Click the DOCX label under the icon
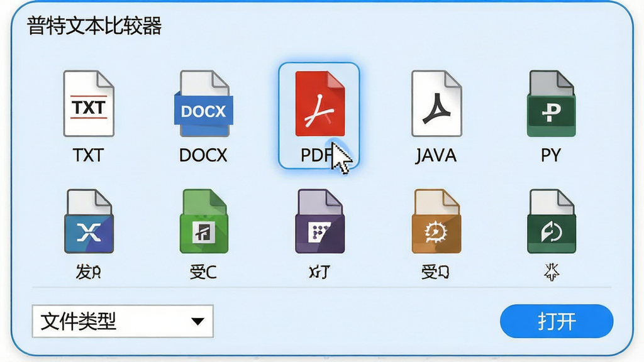This screenshot has width=644, height=362. point(203,155)
